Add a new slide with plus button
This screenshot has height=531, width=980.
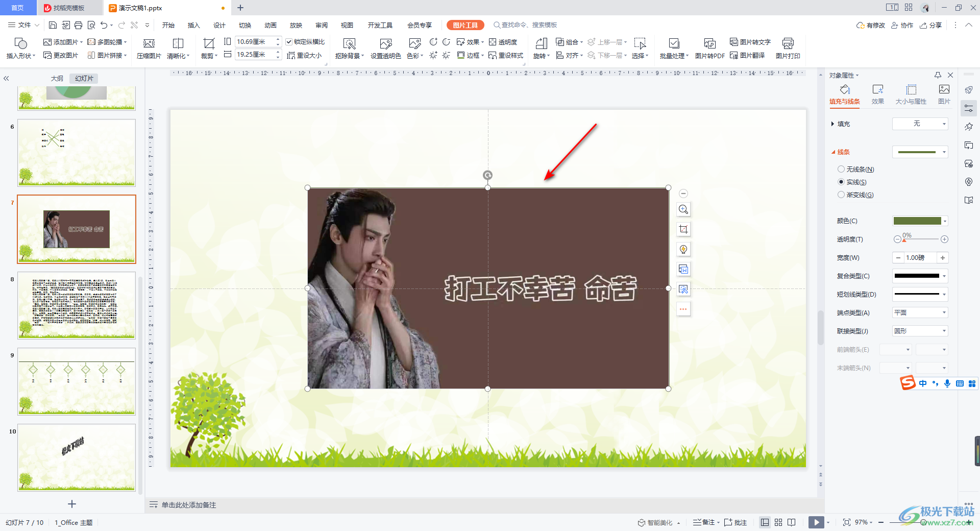[72, 504]
